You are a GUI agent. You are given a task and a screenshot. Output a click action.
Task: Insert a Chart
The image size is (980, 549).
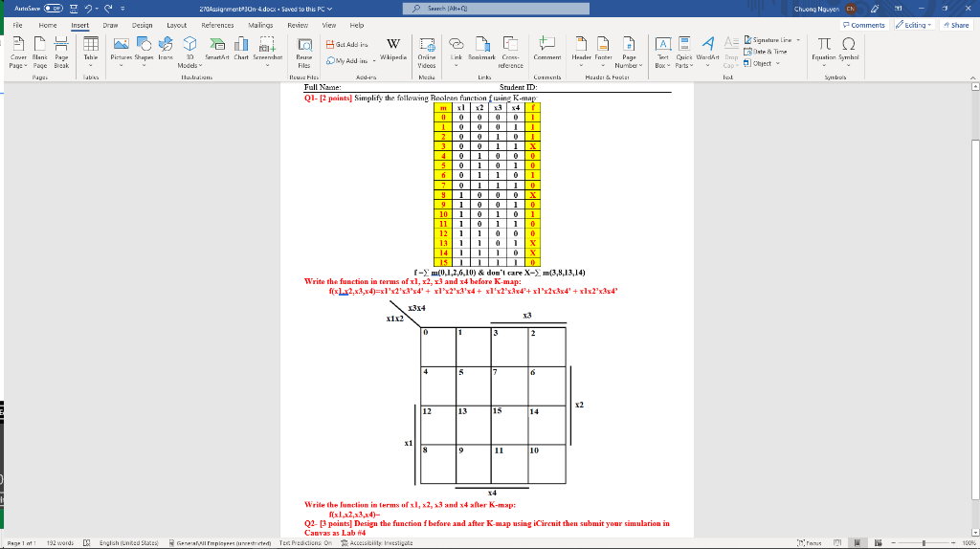pos(241,49)
